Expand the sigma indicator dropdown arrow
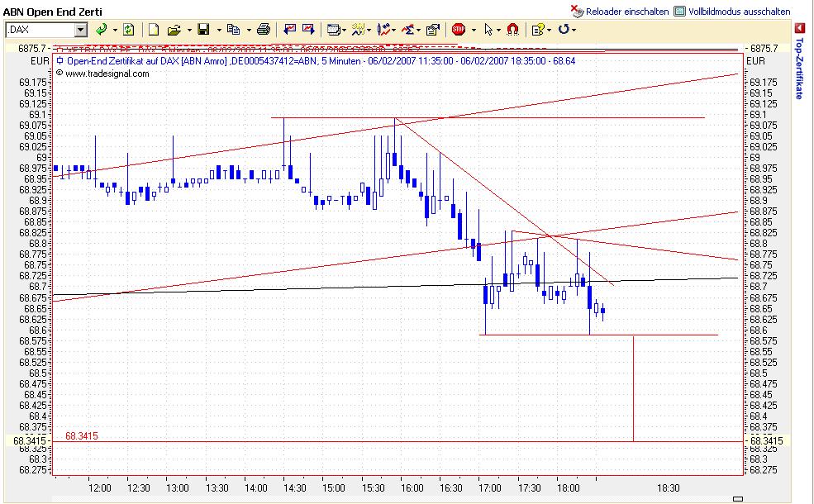This screenshot has height=504, width=814. coord(418,30)
